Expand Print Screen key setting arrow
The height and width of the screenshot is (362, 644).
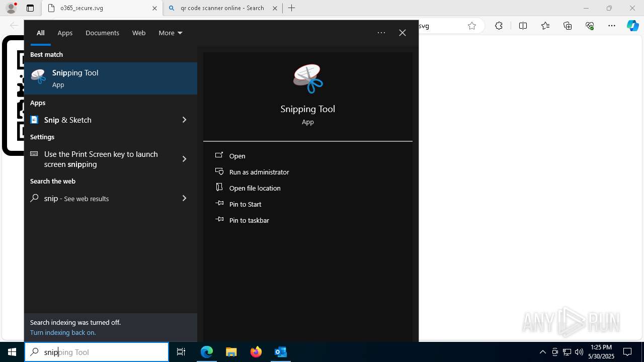[x=184, y=159]
